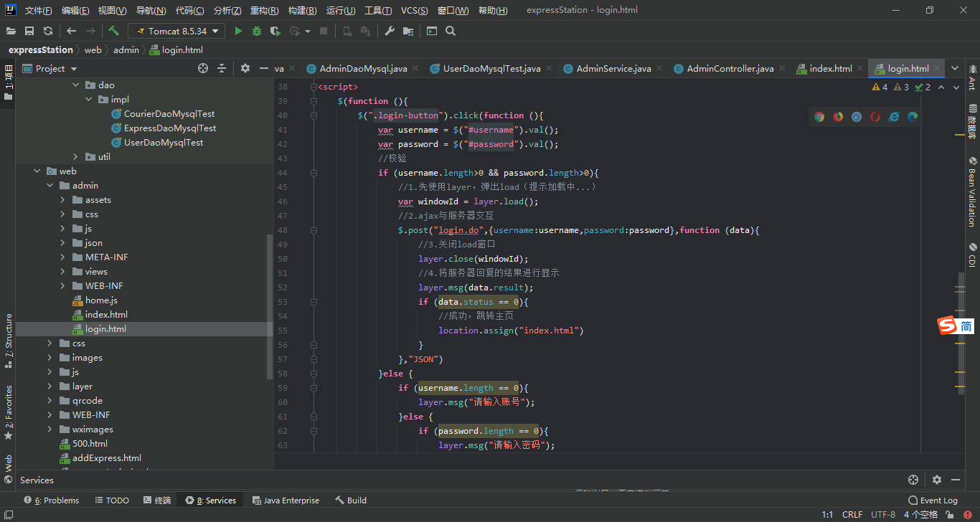Open the Java Enterprise tool window
The height and width of the screenshot is (522, 980).
(x=286, y=500)
